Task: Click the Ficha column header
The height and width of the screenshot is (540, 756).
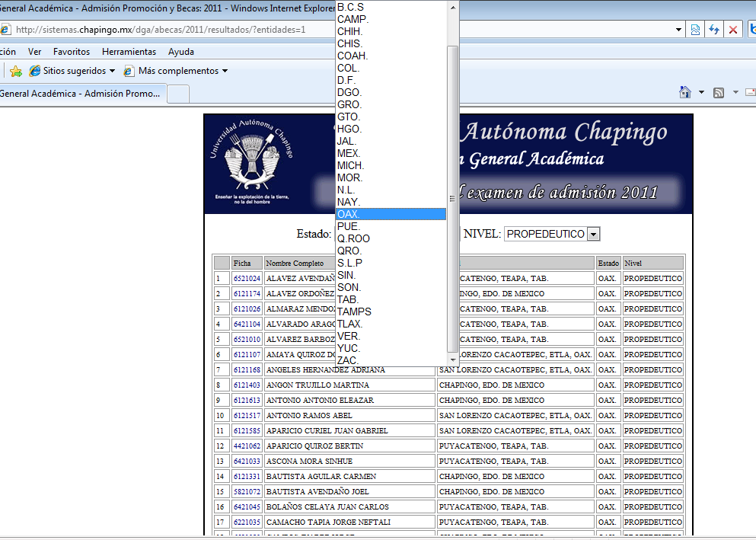Action: (x=247, y=264)
